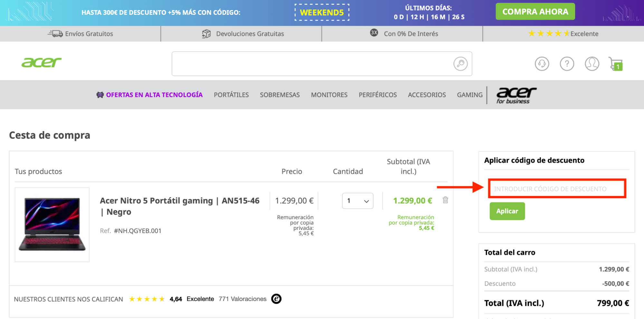This screenshot has width=644, height=319.
Task: Open the headset support icon
Action: 542,64
